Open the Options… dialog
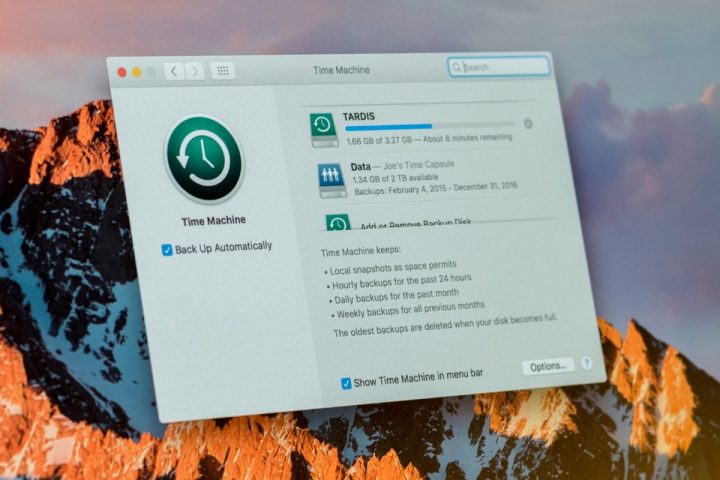Viewport: 720px width, 480px height. [548, 367]
